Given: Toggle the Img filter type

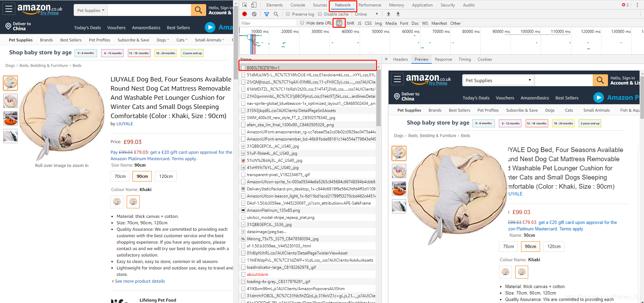Looking at the screenshot, I should pos(378,23).
